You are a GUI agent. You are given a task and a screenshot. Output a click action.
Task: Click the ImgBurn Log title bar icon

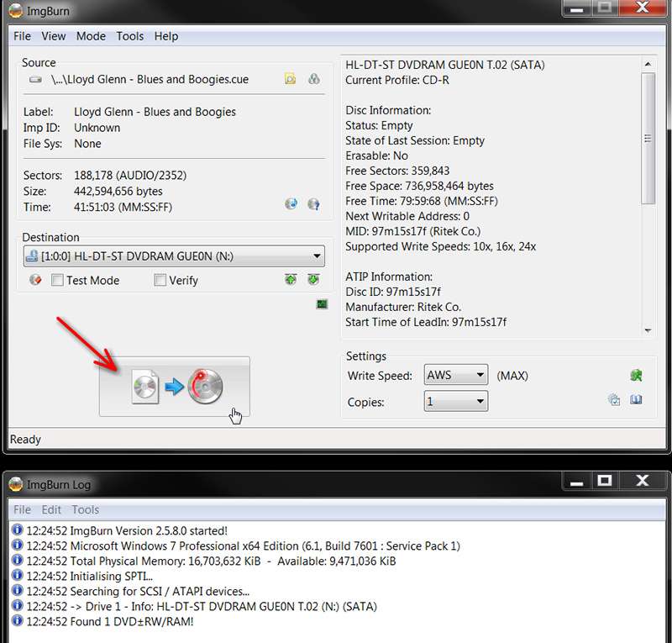point(15,484)
